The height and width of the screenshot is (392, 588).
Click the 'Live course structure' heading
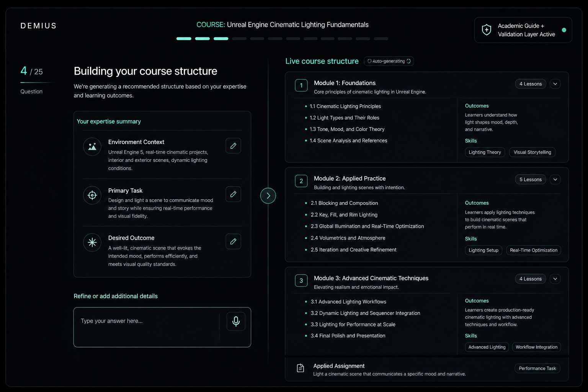[322, 61]
